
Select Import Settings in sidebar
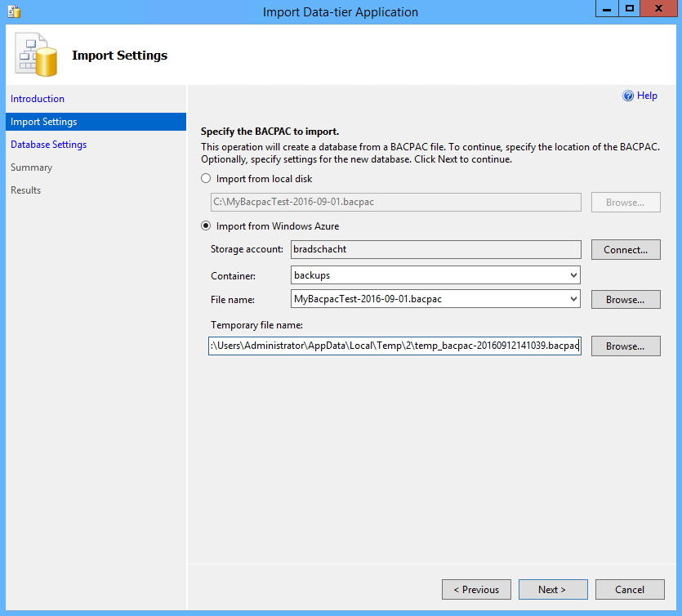(44, 122)
